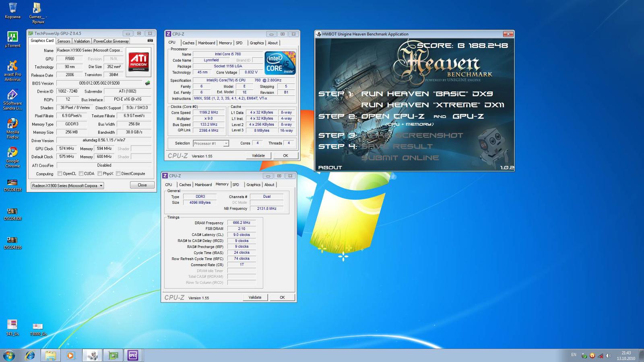Open the 545_Sis desktop file
Image resolution: width=644 pixels, height=362 pixels.
[x=12, y=327]
